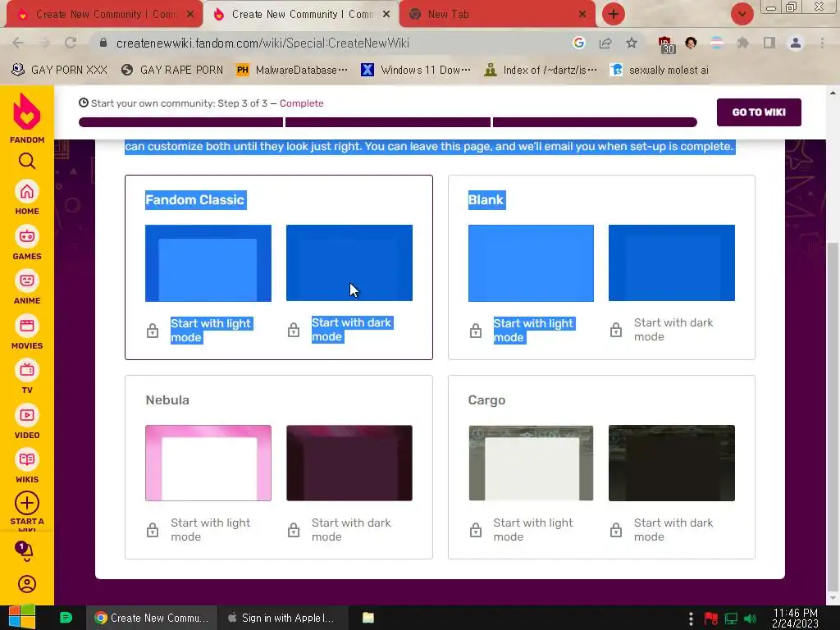Open the tab search dropdown arrow
The height and width of the screenshot is (630, 840).
click(x=742, y=14)
